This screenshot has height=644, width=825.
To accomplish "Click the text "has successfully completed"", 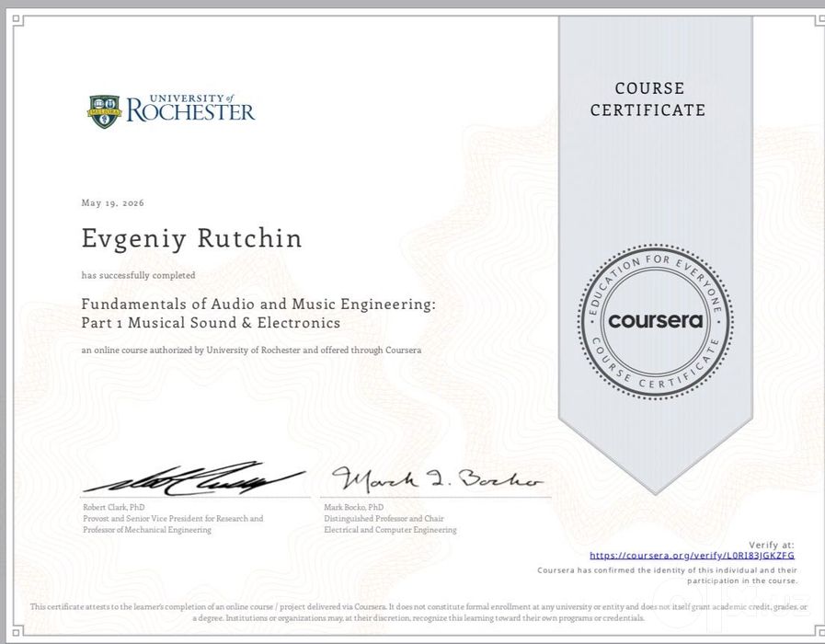I will pos(138,275).
